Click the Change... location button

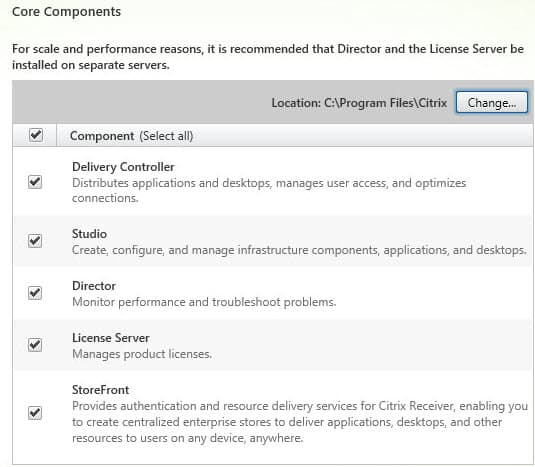click(491, 102)
